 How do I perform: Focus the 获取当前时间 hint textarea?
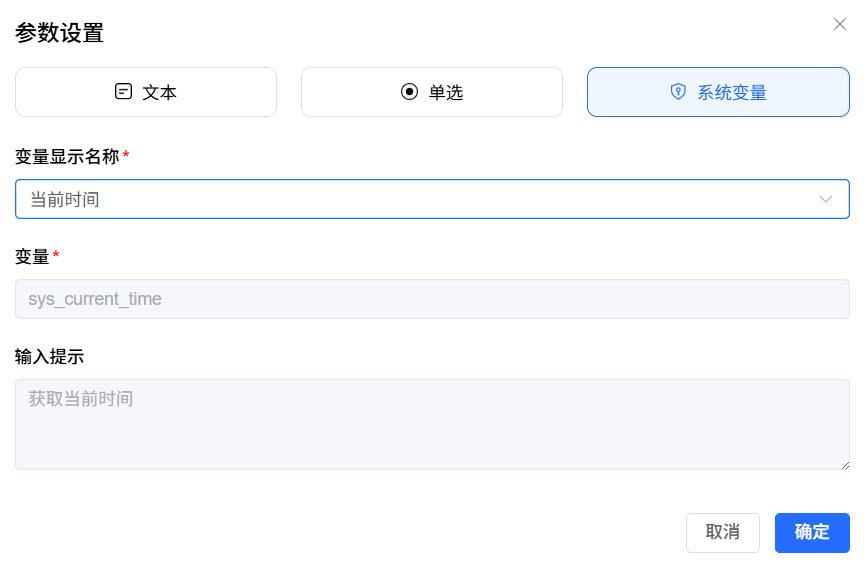[x=432, y=424]
